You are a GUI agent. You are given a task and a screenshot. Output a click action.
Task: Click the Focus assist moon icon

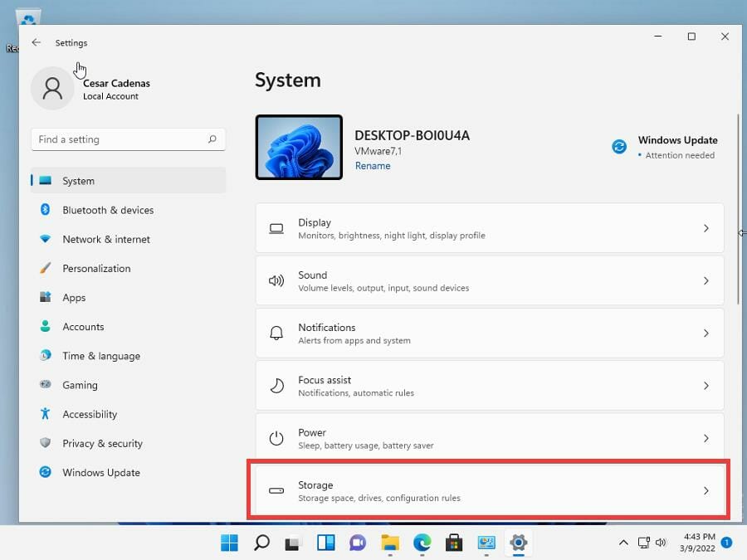click(276, 385)
